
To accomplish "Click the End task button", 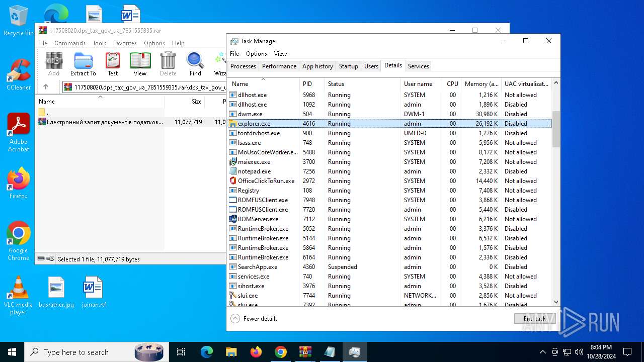I will click(x=534, y=319).
